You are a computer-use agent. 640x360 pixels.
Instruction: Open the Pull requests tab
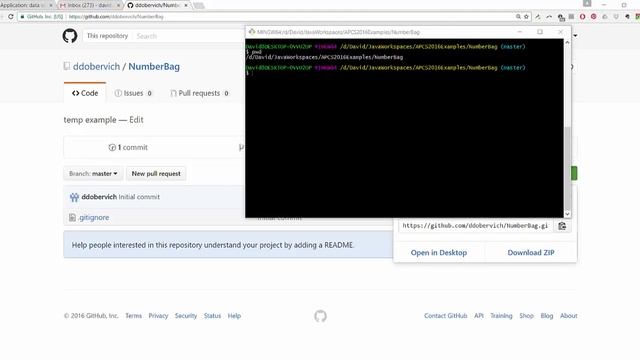point(200,93)
